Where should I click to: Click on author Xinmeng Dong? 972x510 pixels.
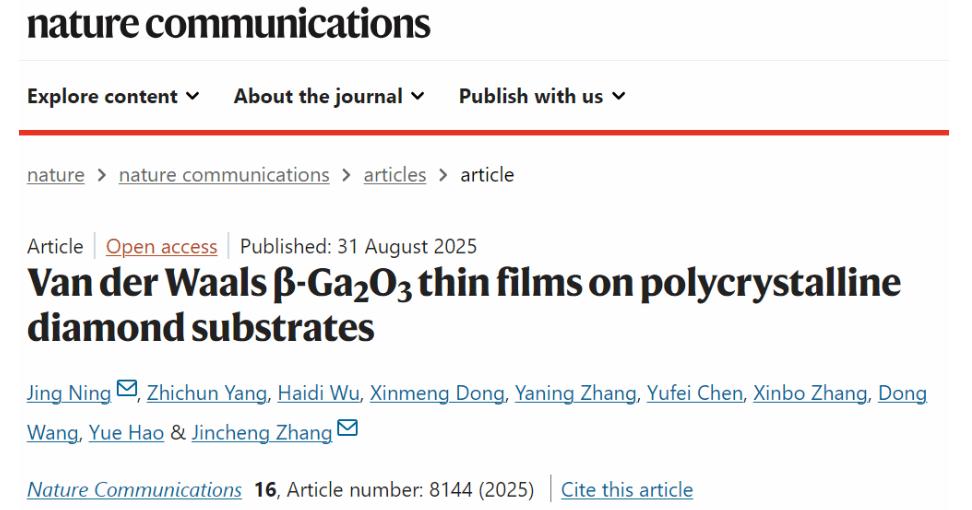pos(437,394)
